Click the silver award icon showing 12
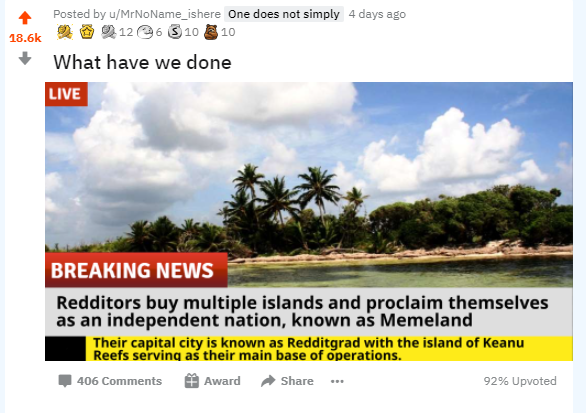Screen dimensions: 586x413 tap(109, 32)
